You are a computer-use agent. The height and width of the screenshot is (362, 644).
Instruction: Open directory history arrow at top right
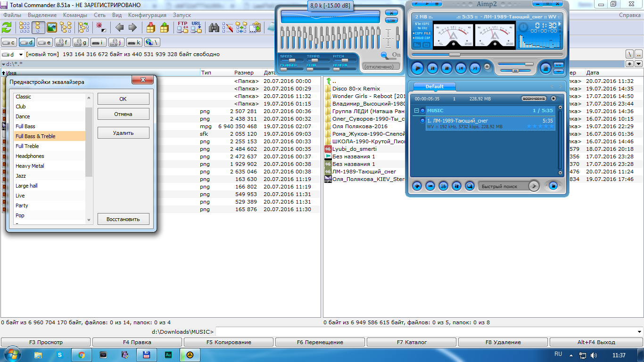[x=639, y=64]
